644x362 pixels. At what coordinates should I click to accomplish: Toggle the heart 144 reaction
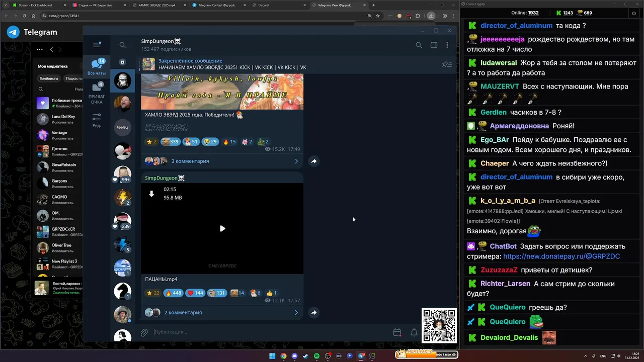(x=195, y=293)
